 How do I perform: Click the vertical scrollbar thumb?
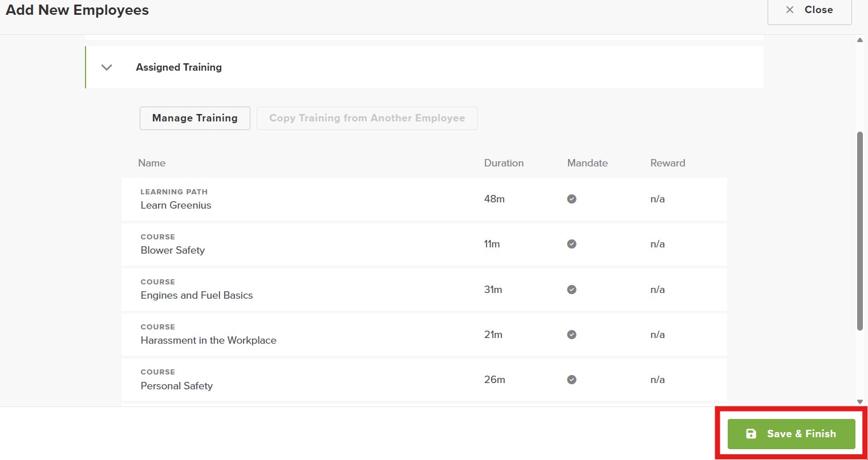pos(860,231)
